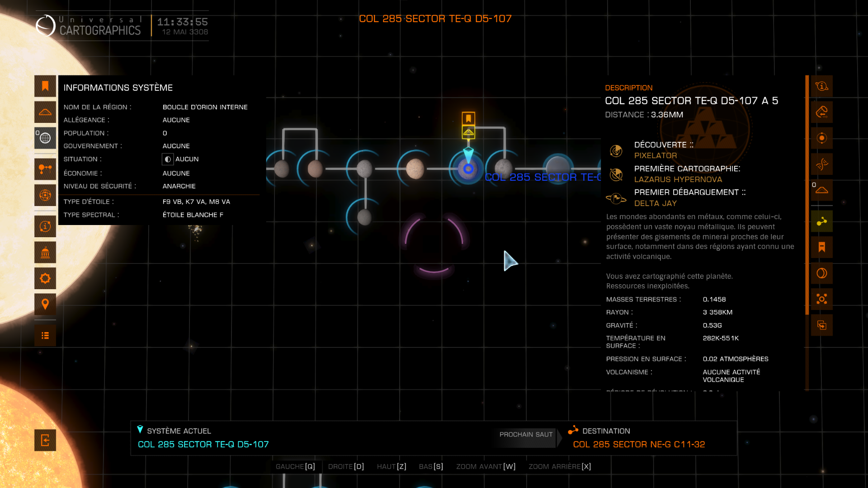Click HAUT [Z] pan up control

[x=392, y=466]
